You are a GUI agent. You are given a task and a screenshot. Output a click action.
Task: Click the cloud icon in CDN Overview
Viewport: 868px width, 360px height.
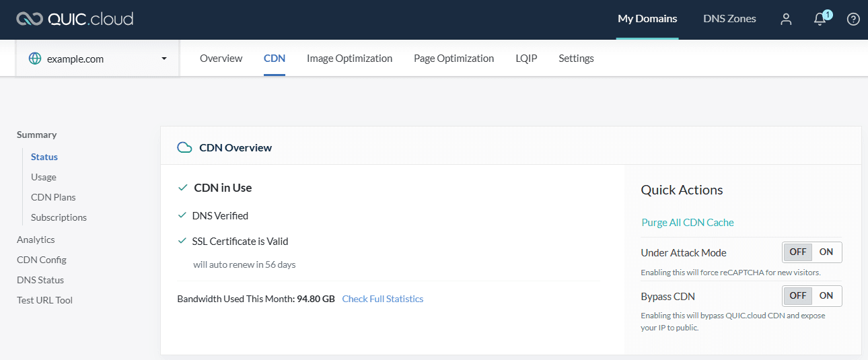click(184, 147)
